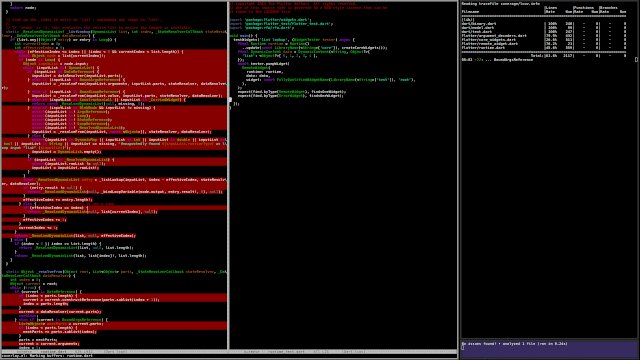Click the 'Marking buffers: runtime.dart' echo area
This screenshot has height=360, width=640.
coord(47,356)
